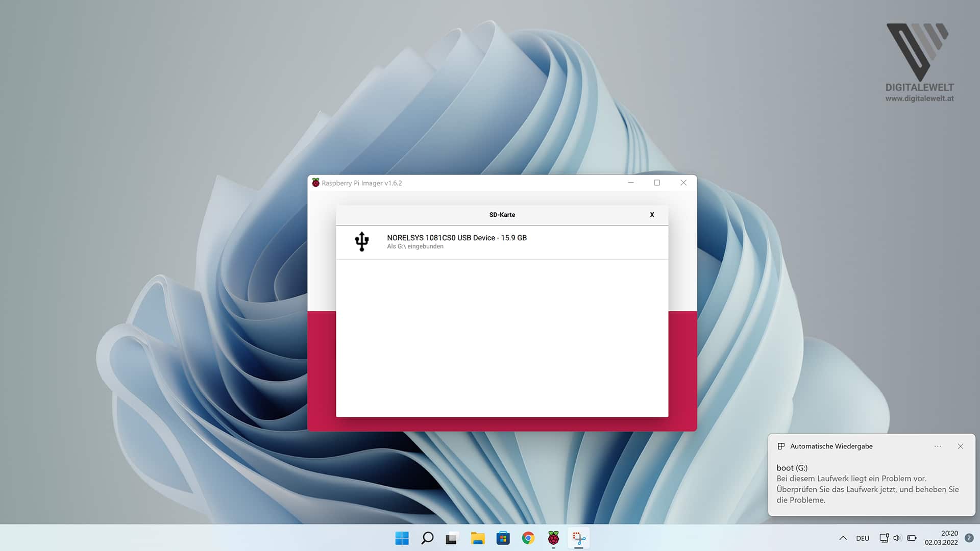Click the DEU language indicator
This screenshot has width=980, height=551.
click(x=863, y=538)
